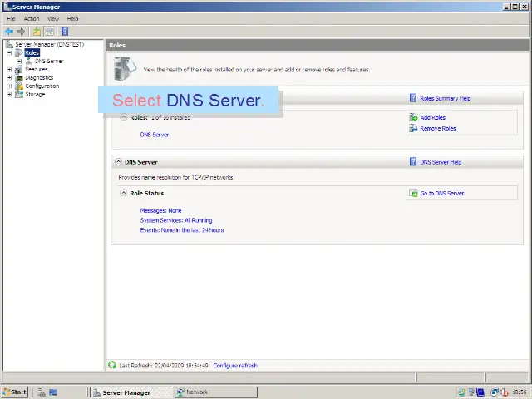This screenshot has width=532, height=399.
Task: Click the Help icon in the toolbar
Action: pos(65,32)
